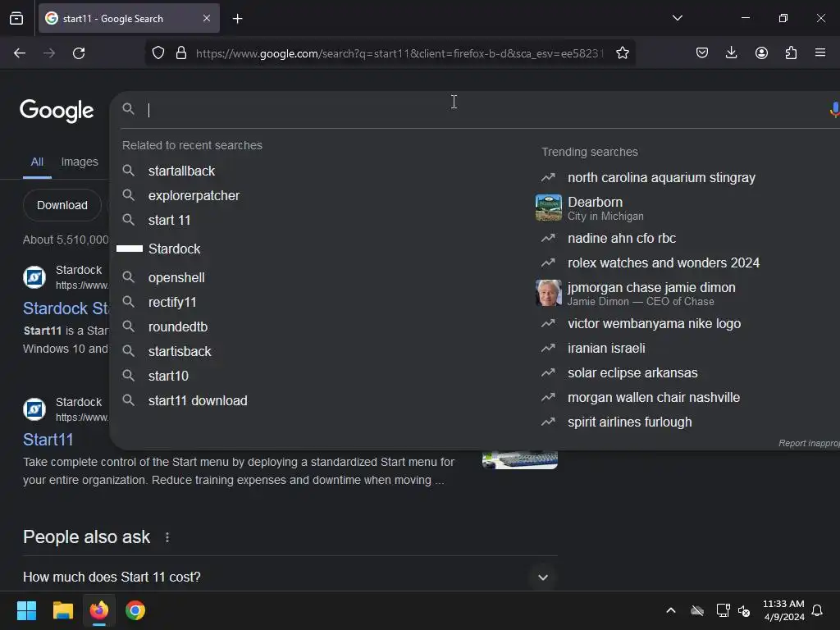Screen dimensions: 840x630
Task: Open trending 'solar eclipse arkansas'
Action: pyautogui.click(x=632, y=373)
